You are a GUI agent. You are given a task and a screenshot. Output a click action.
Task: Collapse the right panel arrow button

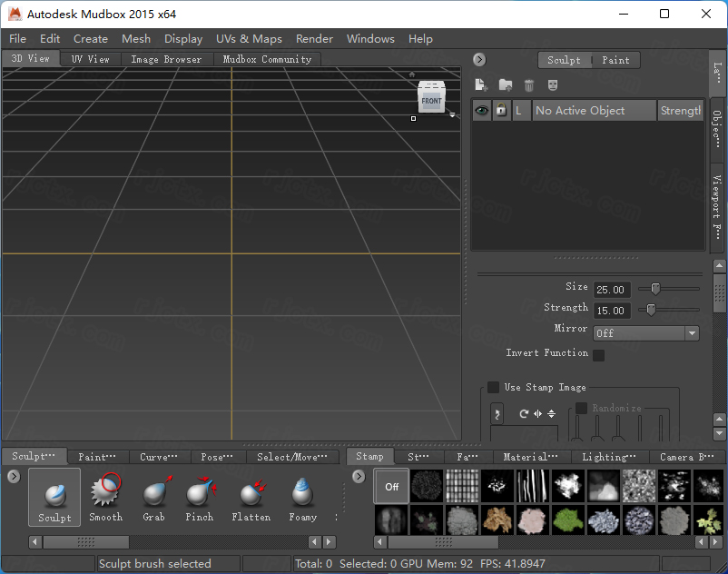(x=479, y=59)
